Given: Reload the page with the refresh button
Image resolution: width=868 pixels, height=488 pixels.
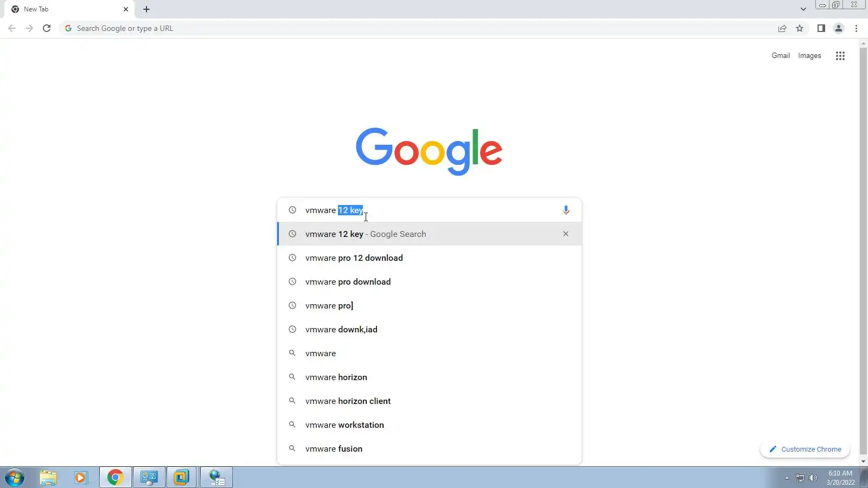Looking at the screenshot, I should tap(47, 28).
